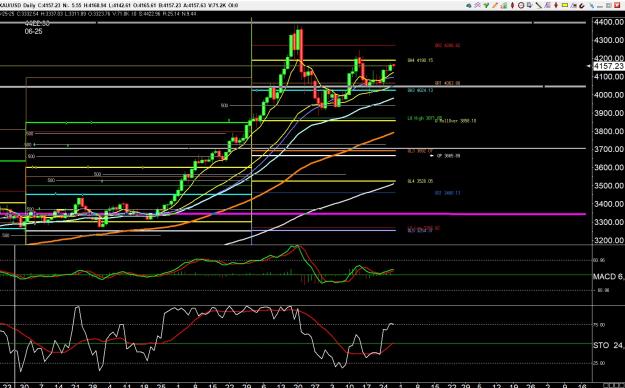Click the green bar-chart toolbar icon
Viewport: 625px width, 388px height.
tap(504, 5)
